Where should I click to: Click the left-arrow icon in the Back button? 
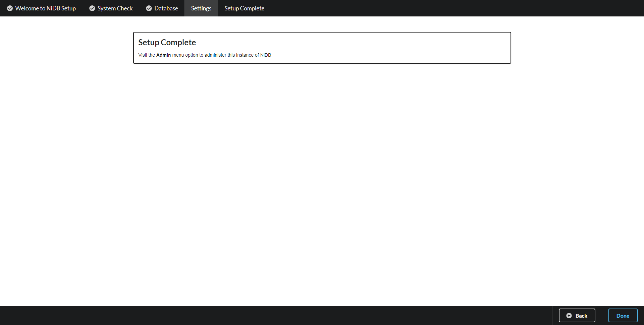coord(569,316)
